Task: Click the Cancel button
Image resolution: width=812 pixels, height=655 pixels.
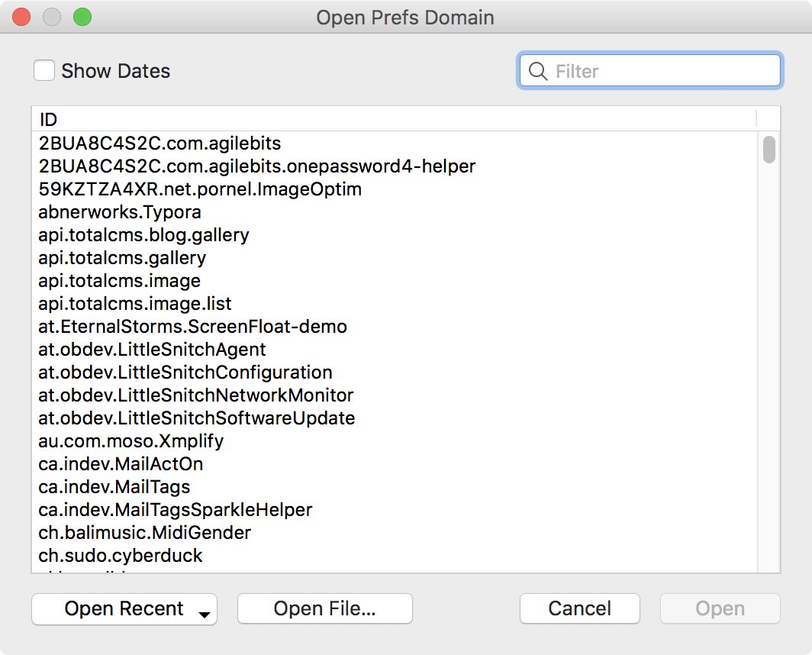Action: click(x=579, y=608)
